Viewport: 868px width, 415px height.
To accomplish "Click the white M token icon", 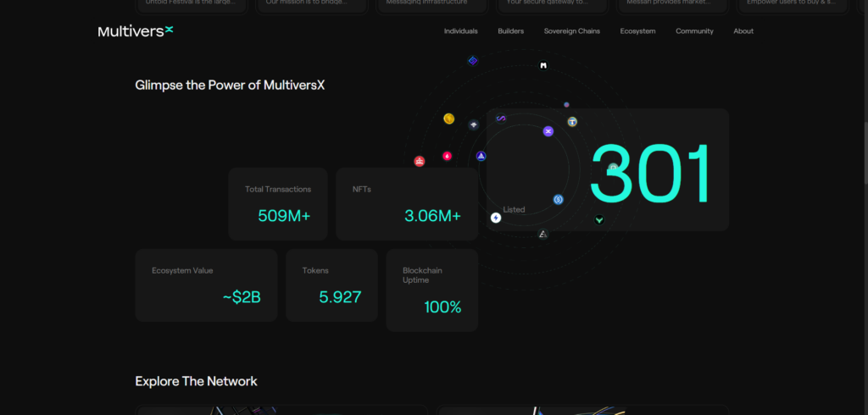I will 543,65.
